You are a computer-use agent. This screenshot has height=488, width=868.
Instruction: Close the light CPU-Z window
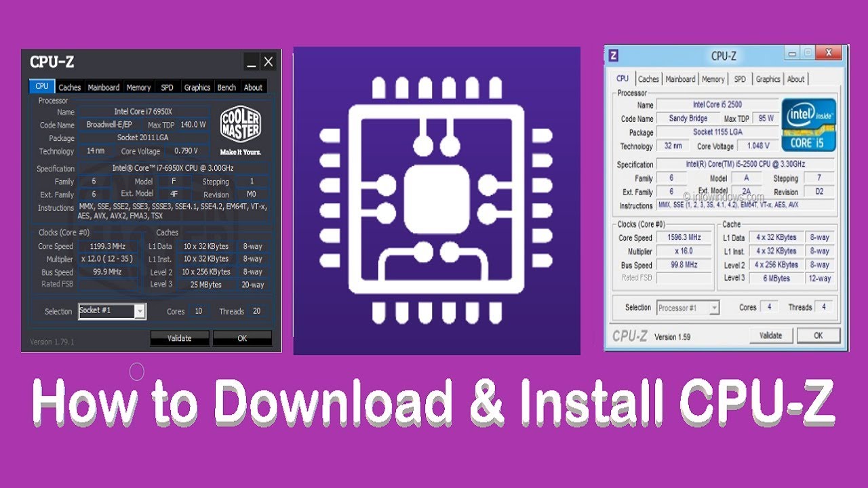click(829, 52)
